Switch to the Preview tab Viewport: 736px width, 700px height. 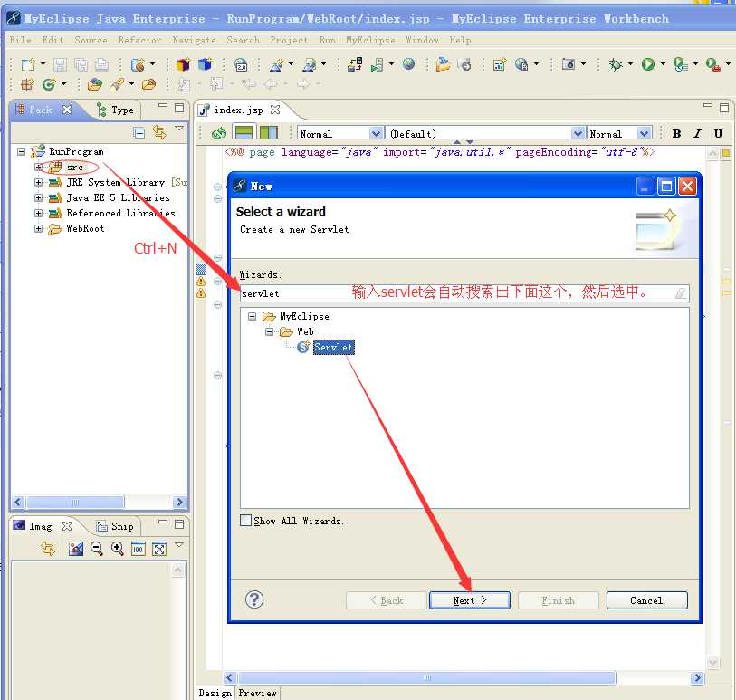click(x=257, y=693)
